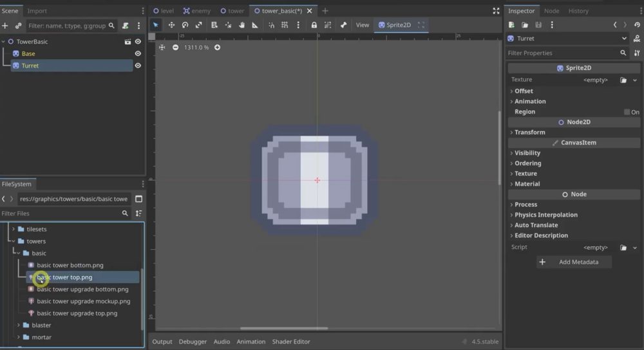This screenshot has height=350, width=644.
Task: Switch to the level scene tab
Action: point(163,11)
